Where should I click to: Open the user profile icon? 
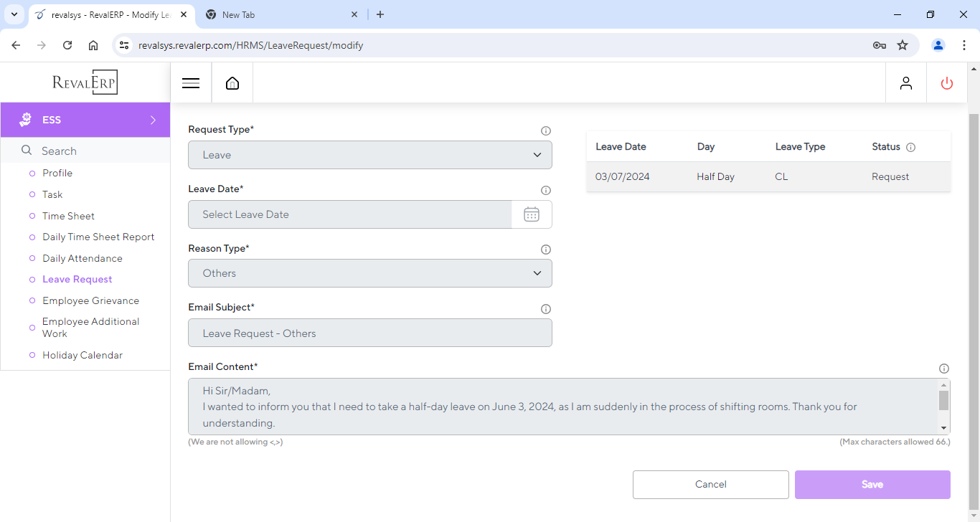point(906,83)
